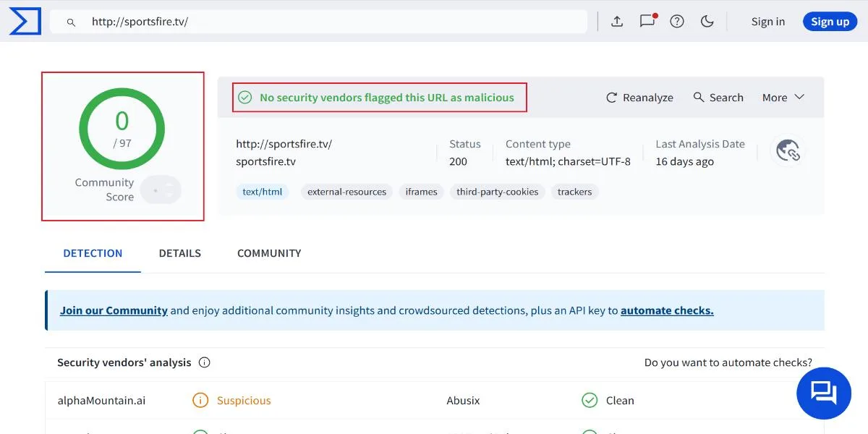Click the globe link icon

[788, 150]
